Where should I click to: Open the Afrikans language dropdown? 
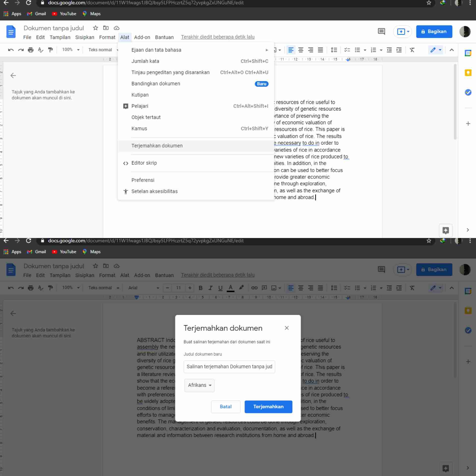pyautogui.click(x=199, y=385)
